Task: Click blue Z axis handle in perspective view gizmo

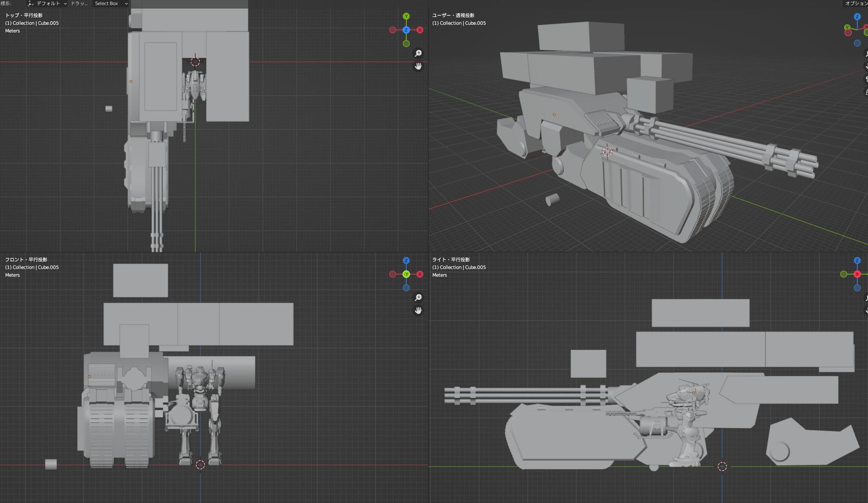Action: pyautogui.click(x=857, y=17)
